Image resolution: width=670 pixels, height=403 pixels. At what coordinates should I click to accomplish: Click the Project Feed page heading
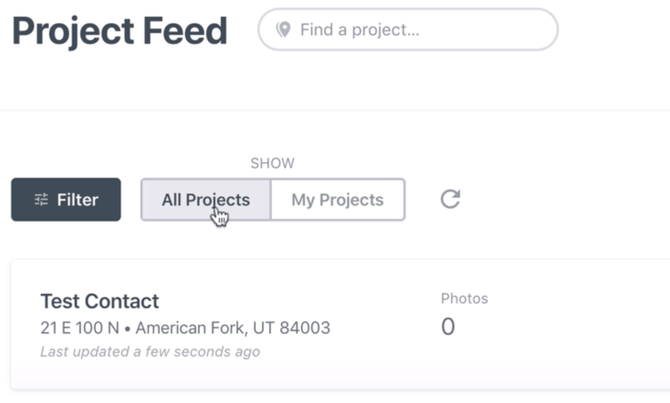coord(119,31)
